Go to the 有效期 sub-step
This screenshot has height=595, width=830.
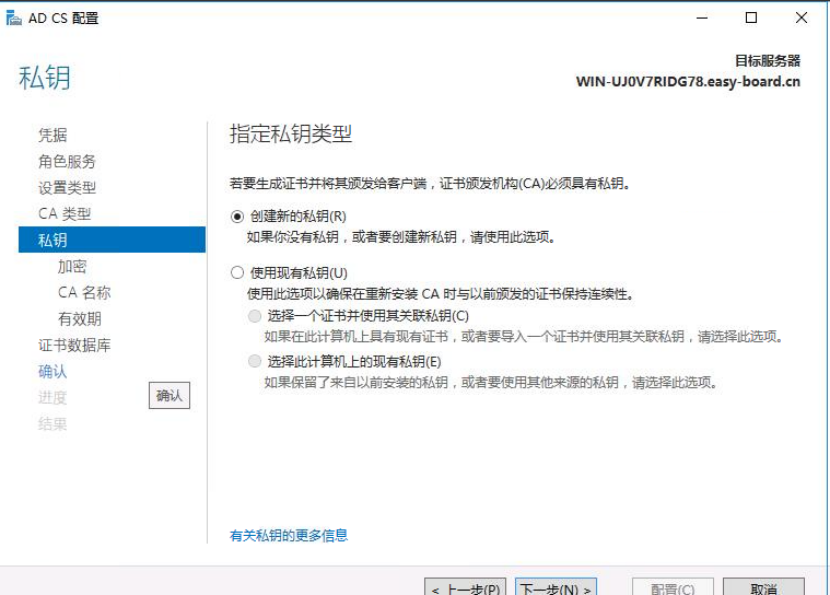(79, 319)
